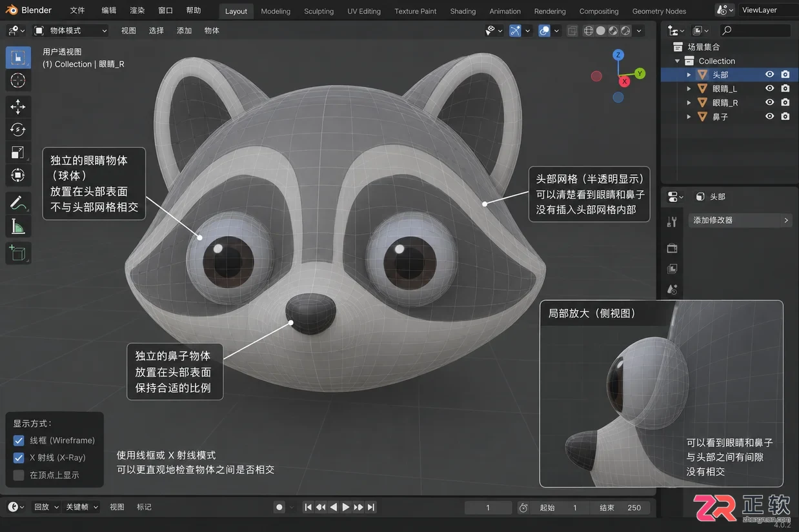The height and width of the screenshot is (532, 799).
Task: Open the 关键帧 keying dropdown
Action: (x=82, y=507)
